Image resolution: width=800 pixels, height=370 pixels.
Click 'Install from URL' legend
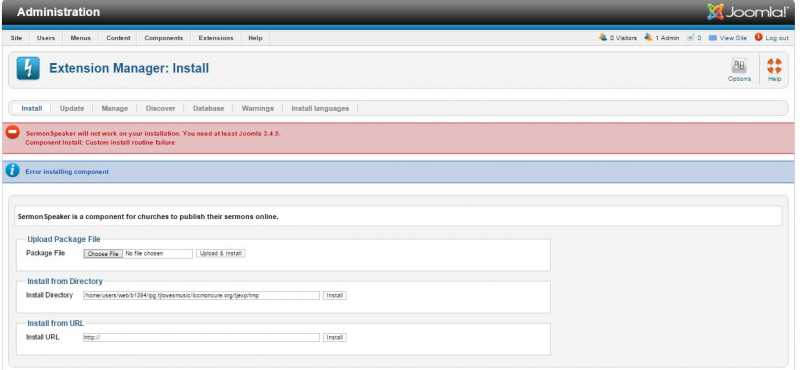[x=56, y=323]
